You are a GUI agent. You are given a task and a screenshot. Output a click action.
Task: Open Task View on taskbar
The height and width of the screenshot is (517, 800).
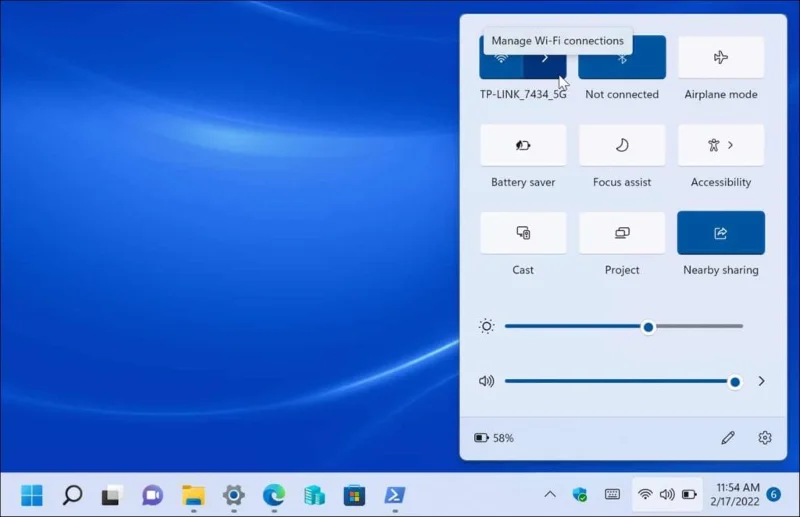tap(112, 495)
